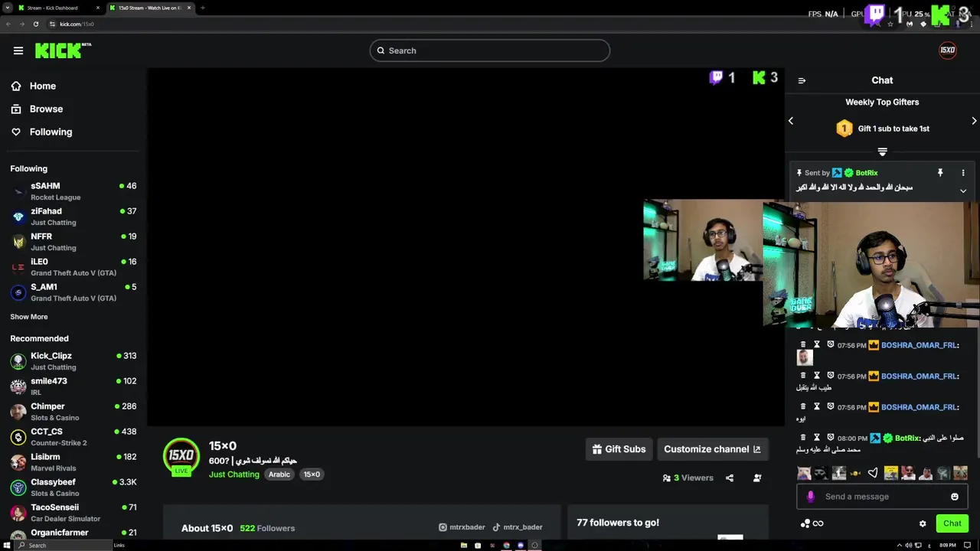The width and height of the screenshot is (980, 551).
Task: Click the 15×0 tag
Action: tap(312, 474)
